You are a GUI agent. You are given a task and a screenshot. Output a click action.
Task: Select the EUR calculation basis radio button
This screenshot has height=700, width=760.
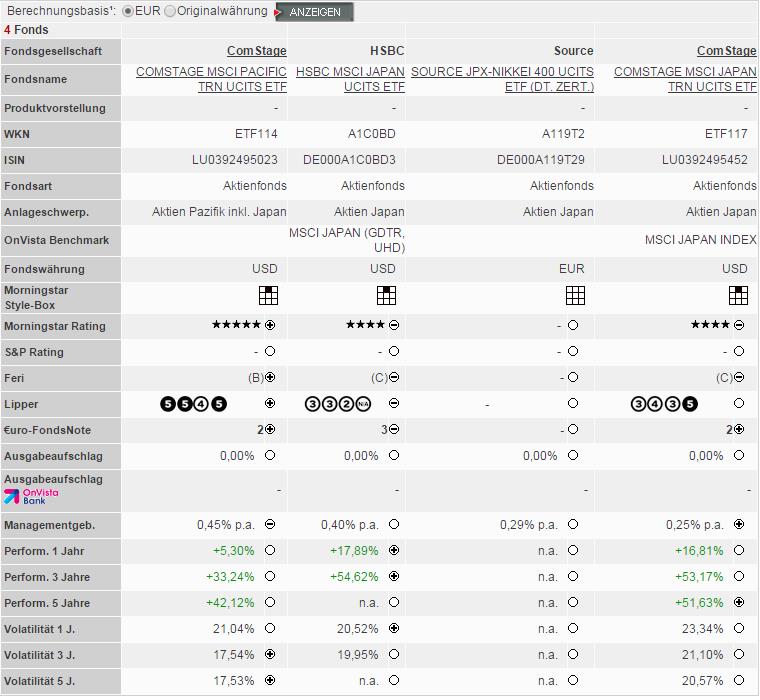(128, 11)
